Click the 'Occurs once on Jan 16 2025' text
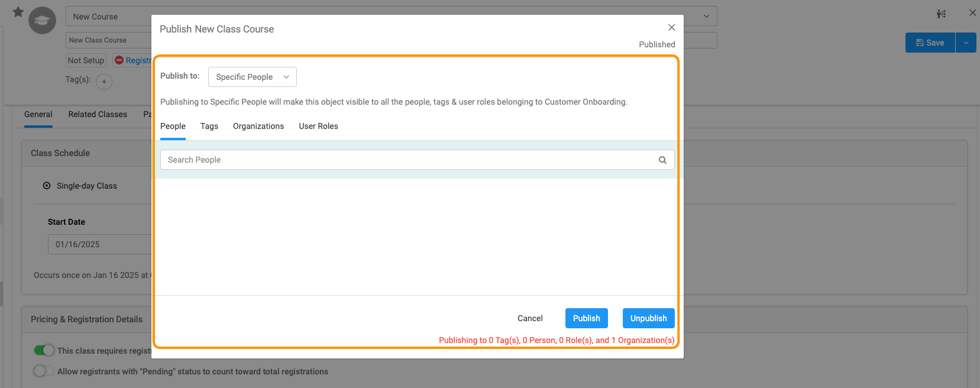This screenshot has height=388, width=980. point(92,275)
